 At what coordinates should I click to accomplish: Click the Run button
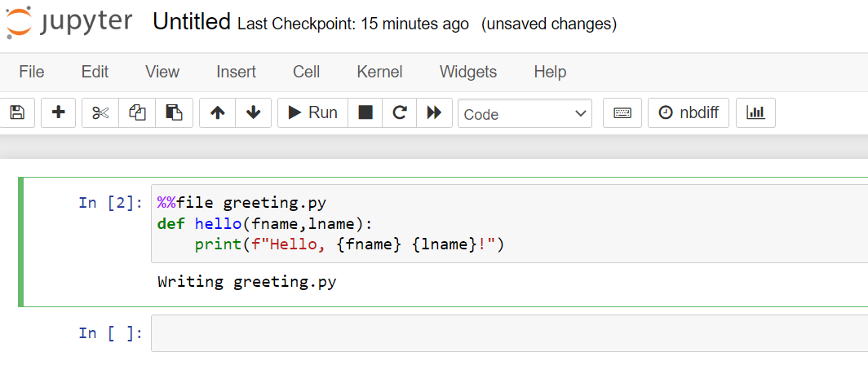point(312,113)
